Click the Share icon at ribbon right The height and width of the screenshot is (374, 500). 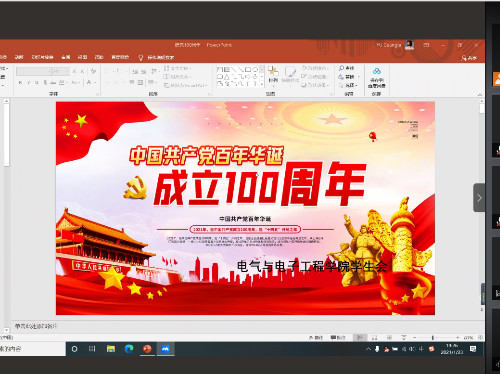coord(469,58)
